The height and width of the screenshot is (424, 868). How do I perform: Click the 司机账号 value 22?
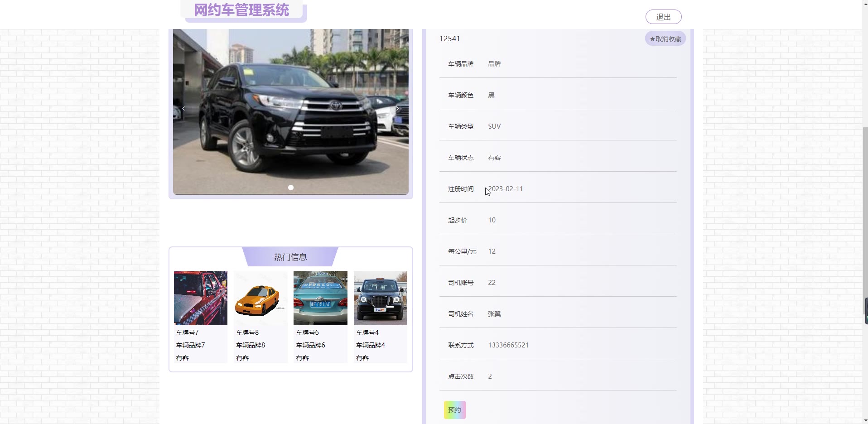pyautogui.click(x=492, y=283)
